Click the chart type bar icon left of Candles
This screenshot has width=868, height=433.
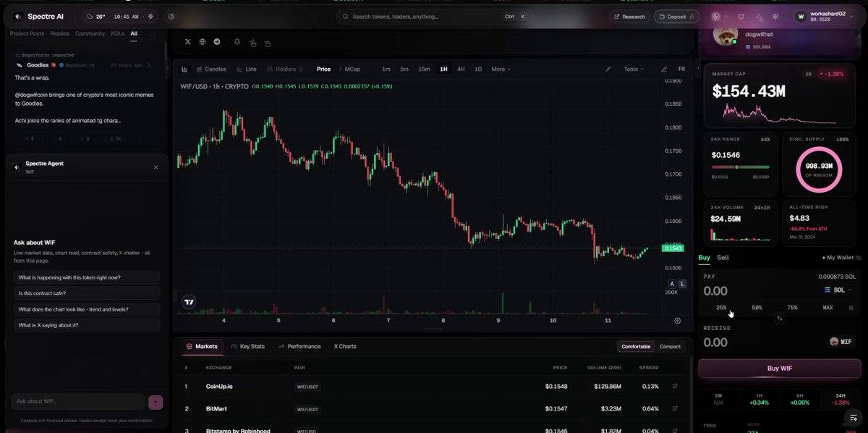coord(184,70)
